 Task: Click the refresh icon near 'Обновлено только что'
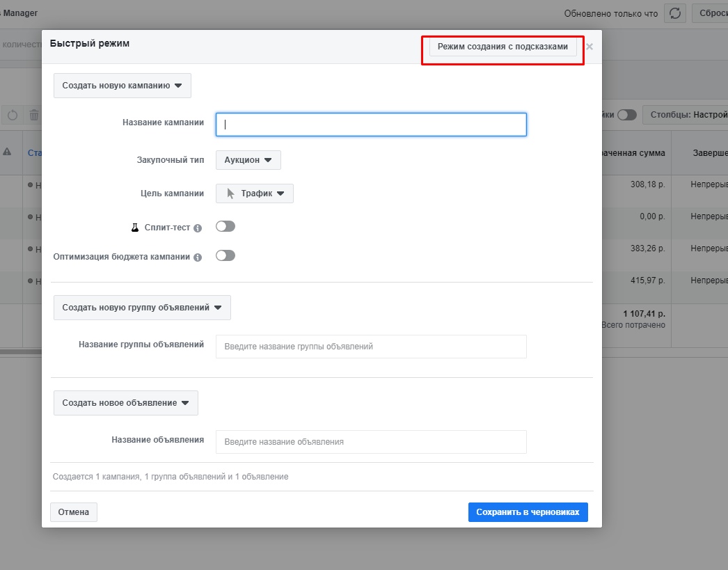(674, 13)
